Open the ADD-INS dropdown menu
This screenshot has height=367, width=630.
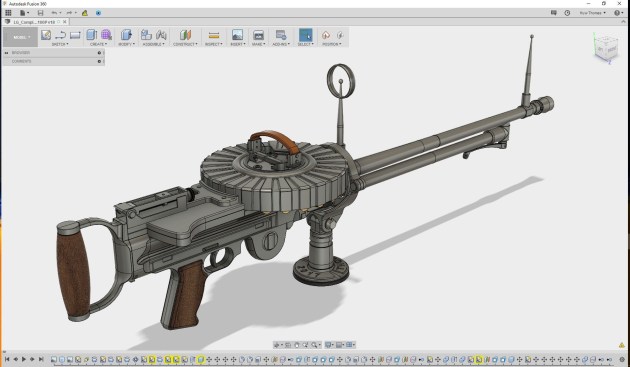(281, 44)
